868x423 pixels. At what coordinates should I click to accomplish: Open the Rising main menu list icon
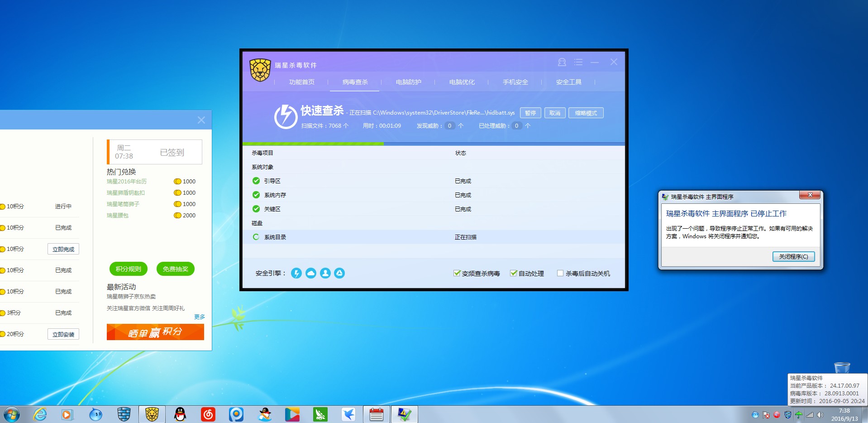coord(578,62)
